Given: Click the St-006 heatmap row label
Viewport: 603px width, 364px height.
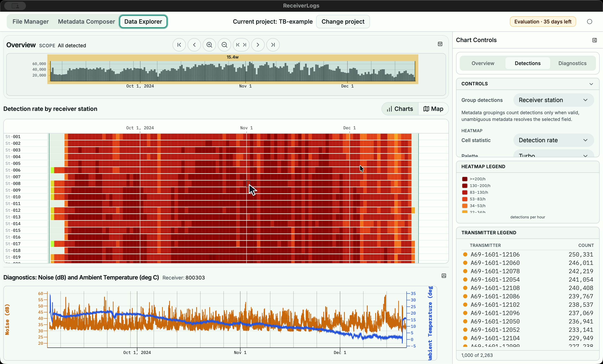Looking at the screenshot, I should click(x=13, y=170).
